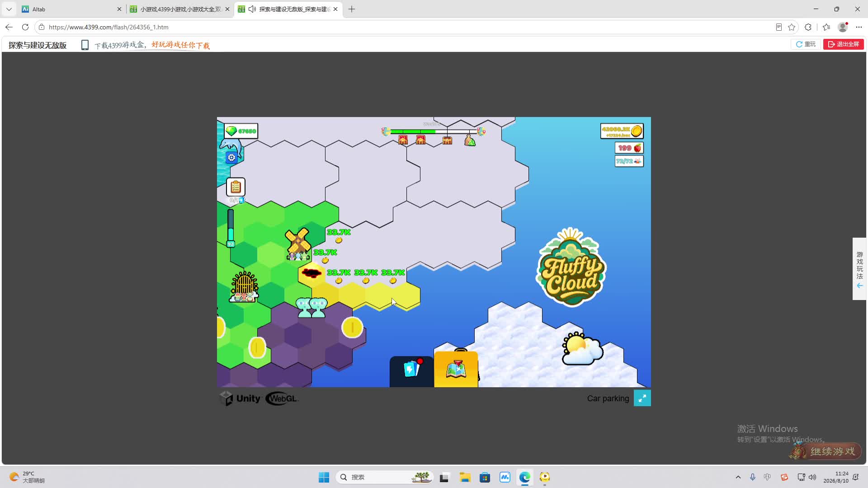This screenshot has width=868, height=488.
Task: Open the browser settings and more menu
Action: [859, 27]
